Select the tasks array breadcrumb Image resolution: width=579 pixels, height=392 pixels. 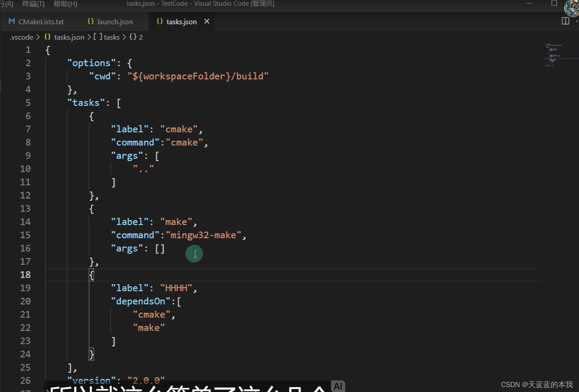pyautogui.click(x=111, y=37)
